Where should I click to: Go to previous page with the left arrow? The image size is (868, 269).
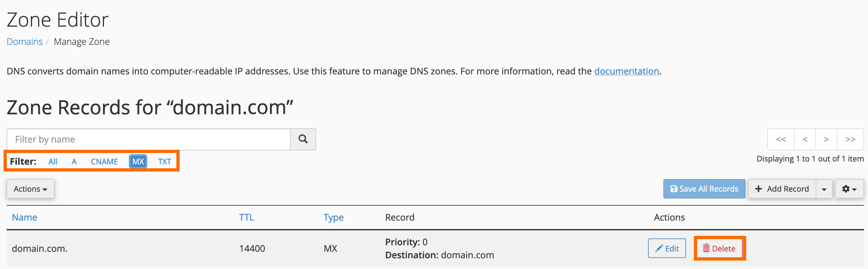click(x=805, y=139)
